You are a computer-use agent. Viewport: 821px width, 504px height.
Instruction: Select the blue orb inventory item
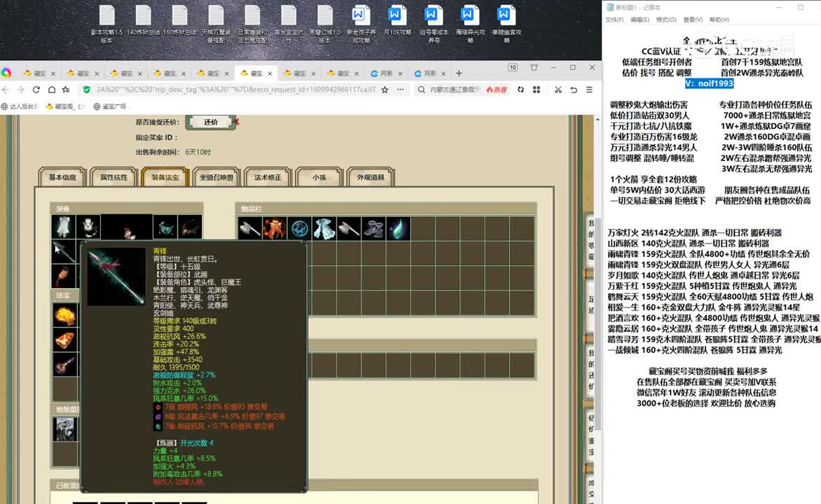point(299,229)
